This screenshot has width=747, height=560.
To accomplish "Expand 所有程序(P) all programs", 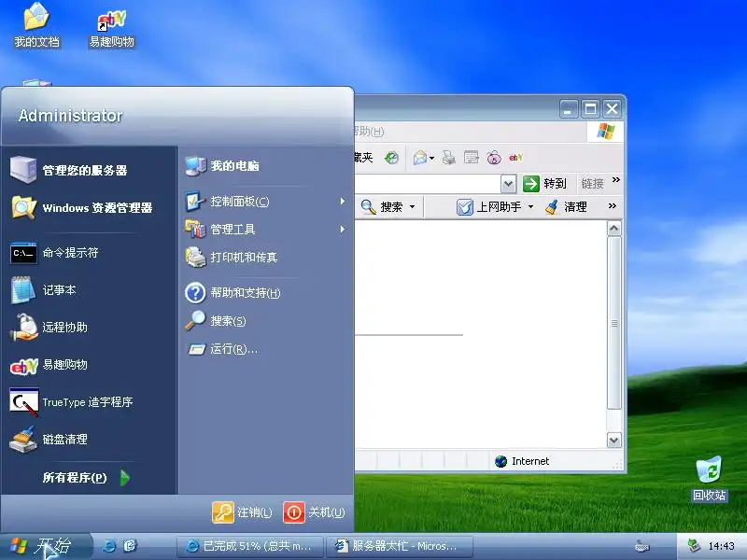I will coord(86,478).
